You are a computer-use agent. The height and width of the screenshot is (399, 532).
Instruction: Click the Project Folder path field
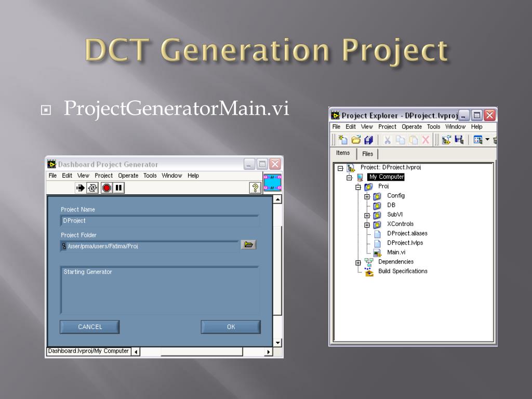(x=150, y=246)
